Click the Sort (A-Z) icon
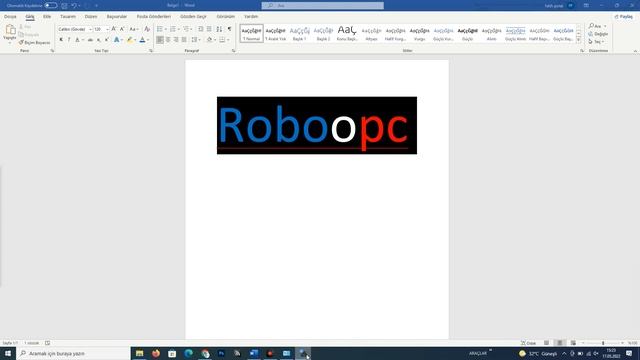 tap(219, 29)
